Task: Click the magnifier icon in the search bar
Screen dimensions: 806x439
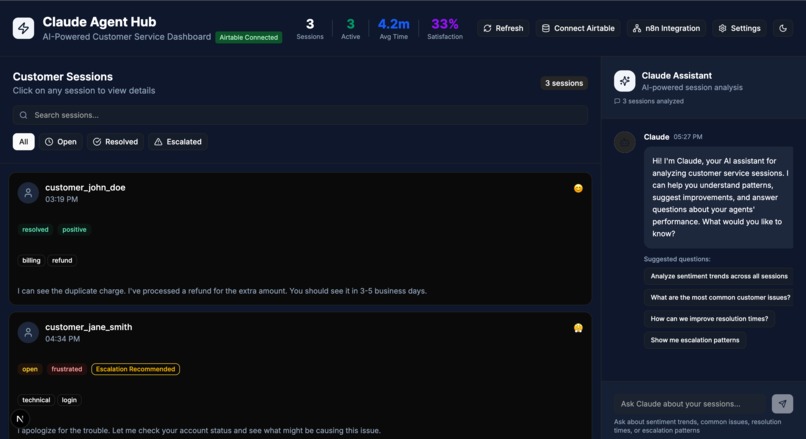Action: point(24,115)
